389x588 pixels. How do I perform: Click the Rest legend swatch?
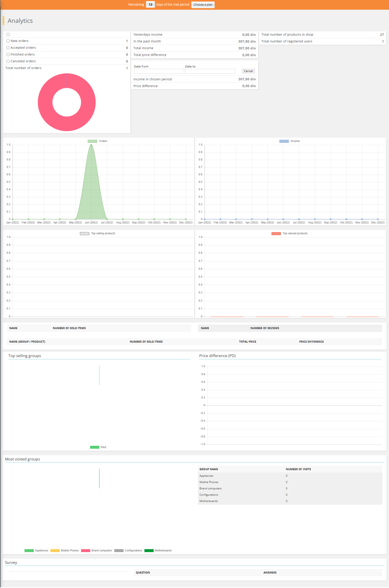tap(94, 447)
